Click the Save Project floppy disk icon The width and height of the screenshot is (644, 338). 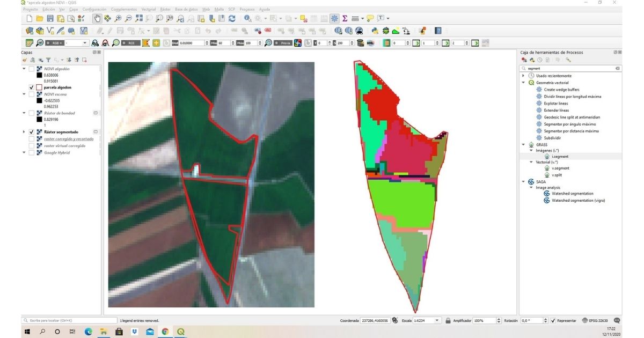[50, 18]
